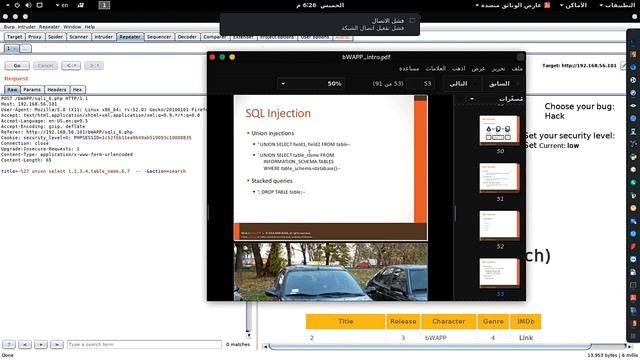640x360 pixels.
Task: Switch to the Decoder tab
Action: pos(187,37)
